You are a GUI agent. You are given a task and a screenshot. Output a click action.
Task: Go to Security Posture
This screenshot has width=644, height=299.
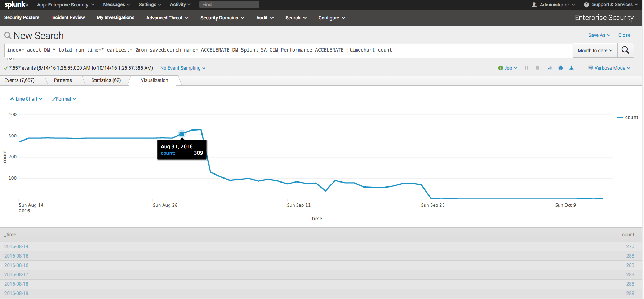(x=22, y=17)
